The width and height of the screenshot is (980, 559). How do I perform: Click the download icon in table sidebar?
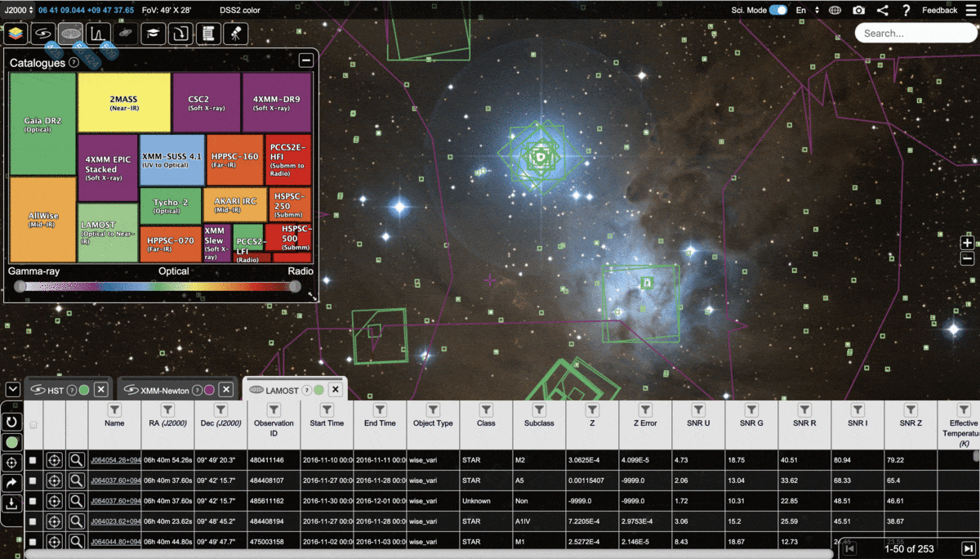coord(12,504)
